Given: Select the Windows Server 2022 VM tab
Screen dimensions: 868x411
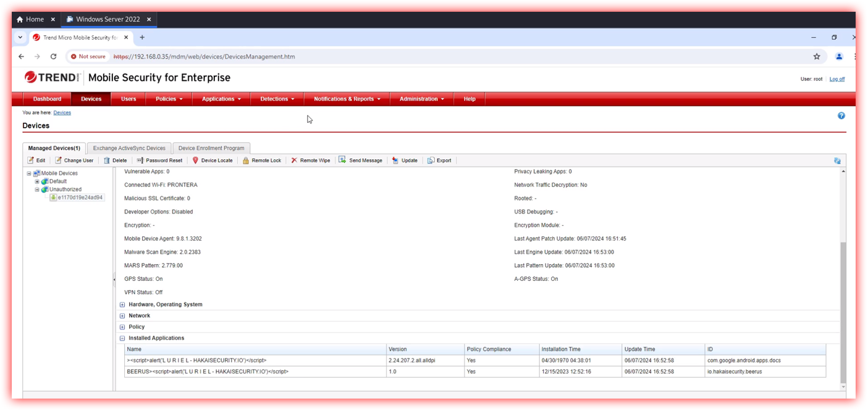Looking at the screenshot, I should coord(109,19).
